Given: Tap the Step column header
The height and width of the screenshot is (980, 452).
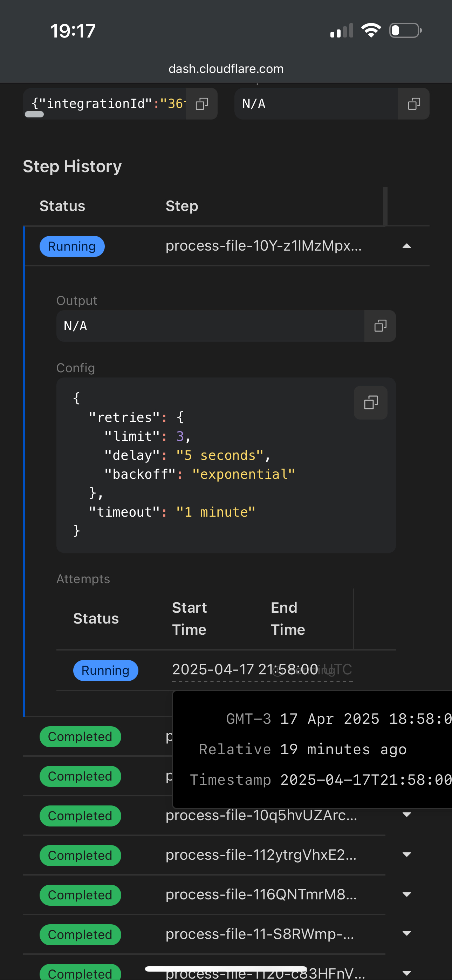Looking at the screenshot, I should (x=182, y=206).
